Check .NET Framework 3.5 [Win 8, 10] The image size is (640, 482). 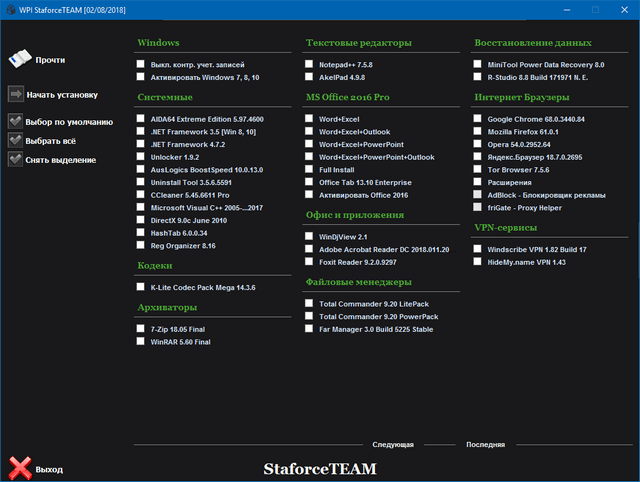[x=140, y=131]
